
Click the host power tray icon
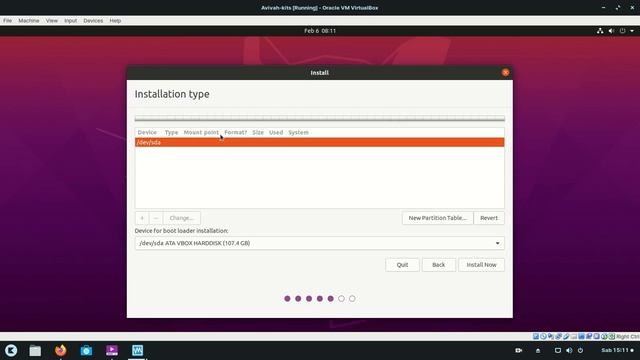[580, 350]
